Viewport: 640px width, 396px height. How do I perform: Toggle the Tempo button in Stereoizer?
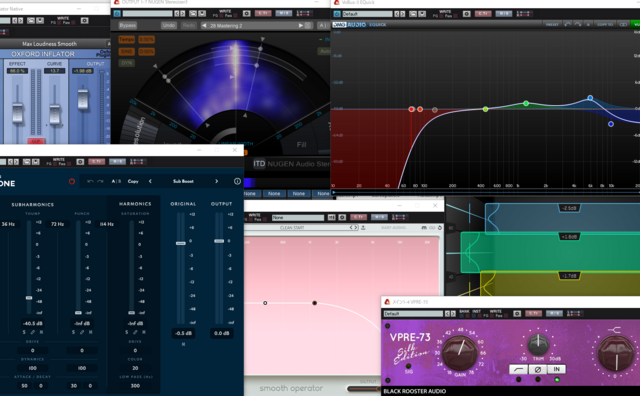coord(127,40)
